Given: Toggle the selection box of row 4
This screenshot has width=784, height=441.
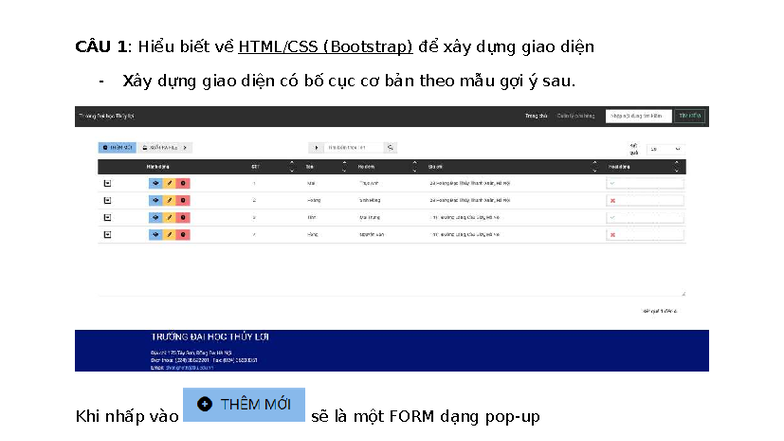Looking at the screenshot, I should coord(107,234).
